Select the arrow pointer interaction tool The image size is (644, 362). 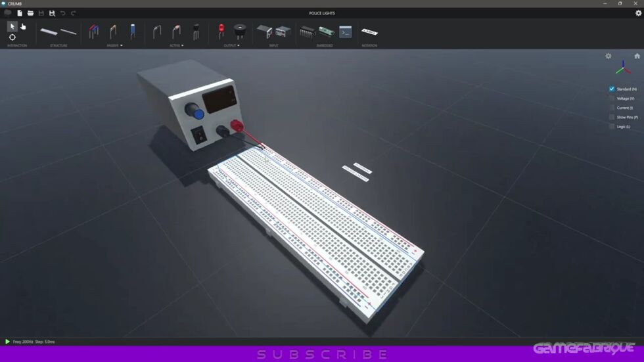coord(12,26)
